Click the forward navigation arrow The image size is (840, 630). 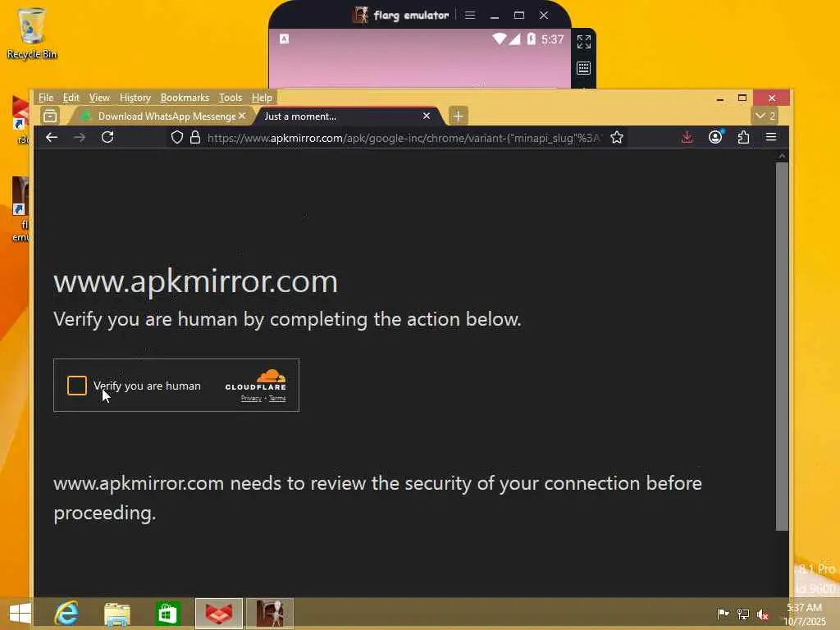point(80,138)
